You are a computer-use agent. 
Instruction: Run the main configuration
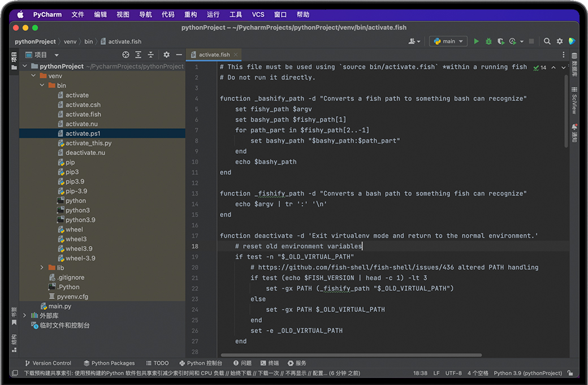(x=477, y=41)
